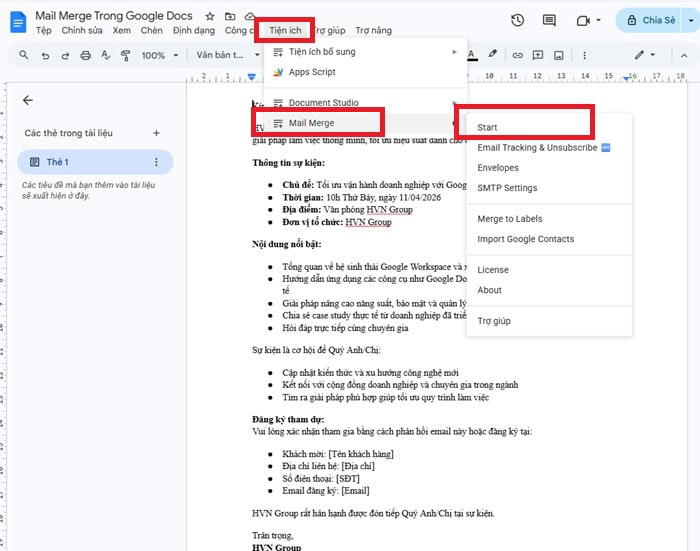Click the [Email] placeholder text
Image resolution: width=700 pixels, height=551 pixels.
click(x=355, y=491)
